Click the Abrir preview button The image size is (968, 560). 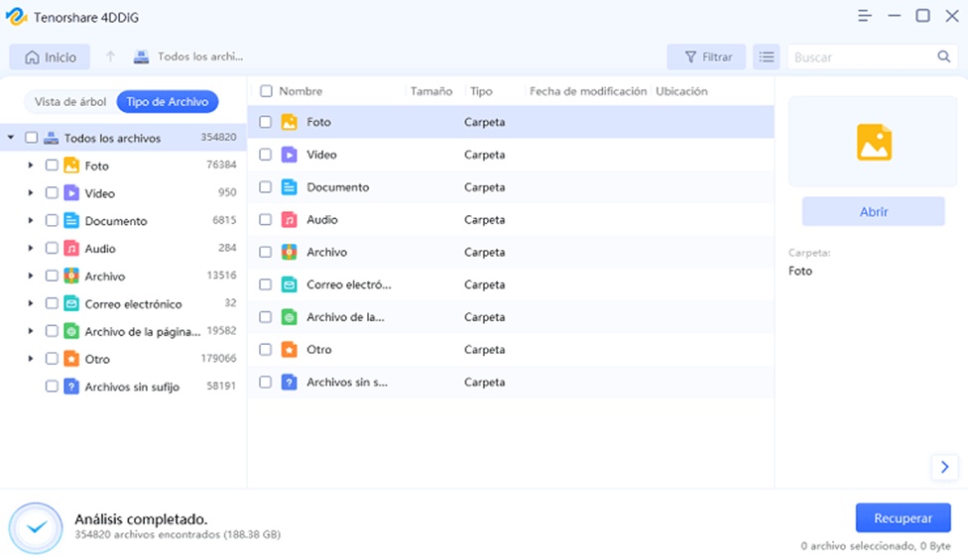click(873, 211)
